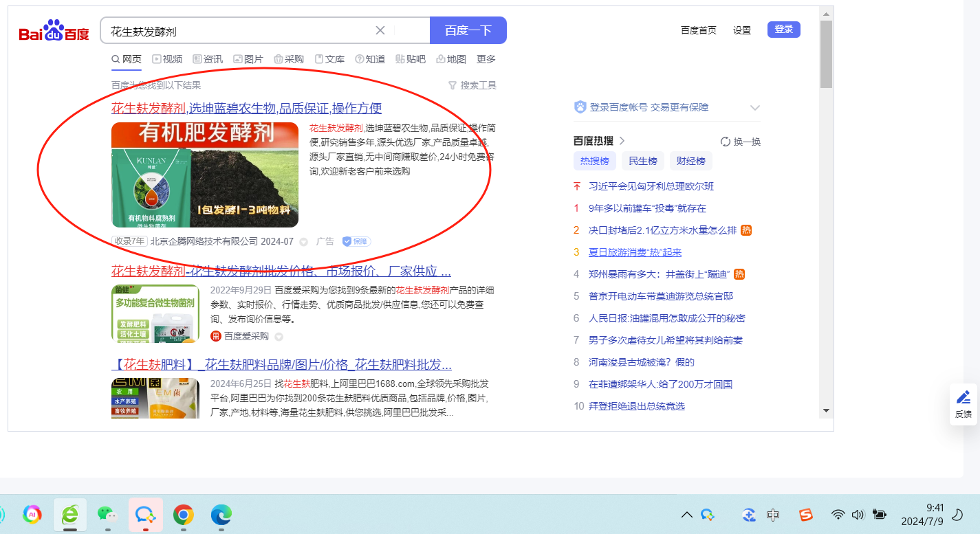980x534 pixels.
Task: Launch Google Chrome from the taskbar
Action: click(183, 514)
